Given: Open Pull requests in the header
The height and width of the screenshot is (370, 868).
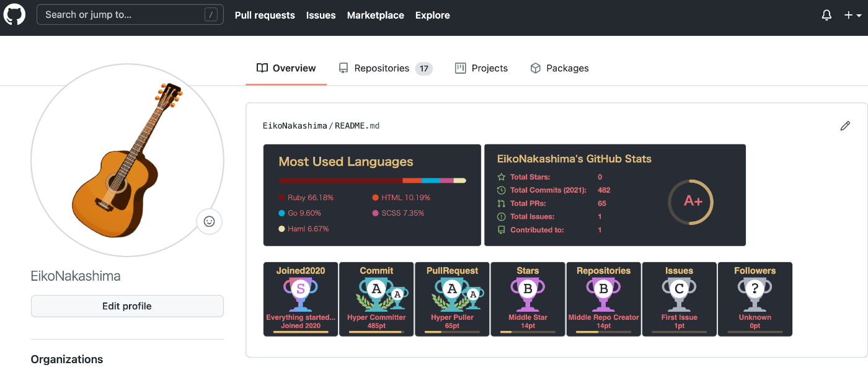Looking at the screenshot, I should coord(265,15).
